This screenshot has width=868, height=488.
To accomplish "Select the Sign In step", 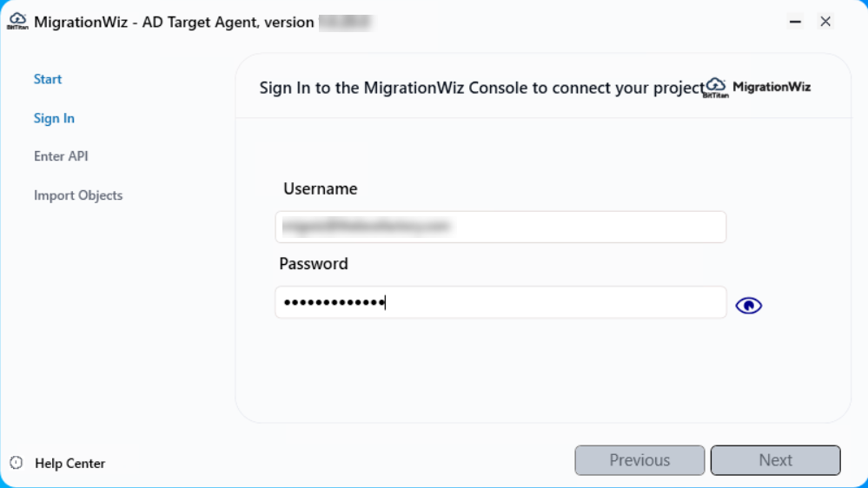I will pyautogui.click(x=54, y=118).
